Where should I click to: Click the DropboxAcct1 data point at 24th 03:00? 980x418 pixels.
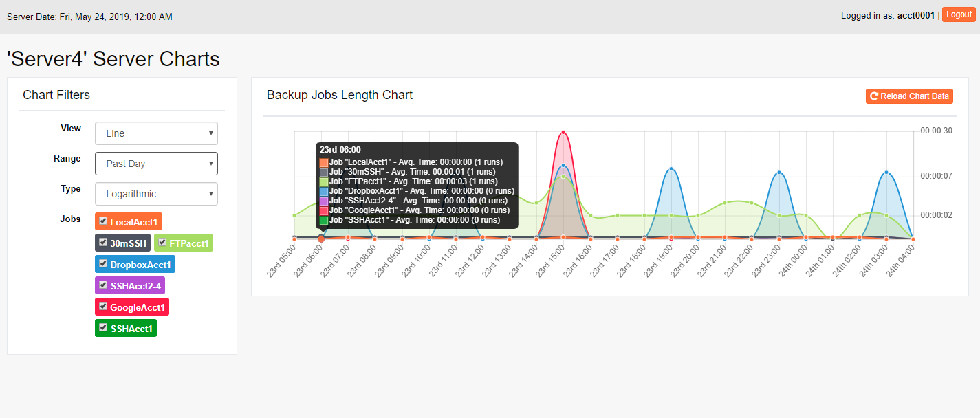pos(886,172)
